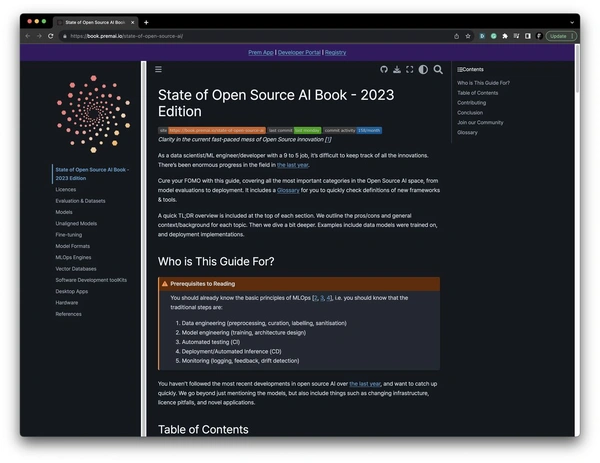
Task: Open Evaluation & Datasets chapter
Action: [x=80, y=201]
